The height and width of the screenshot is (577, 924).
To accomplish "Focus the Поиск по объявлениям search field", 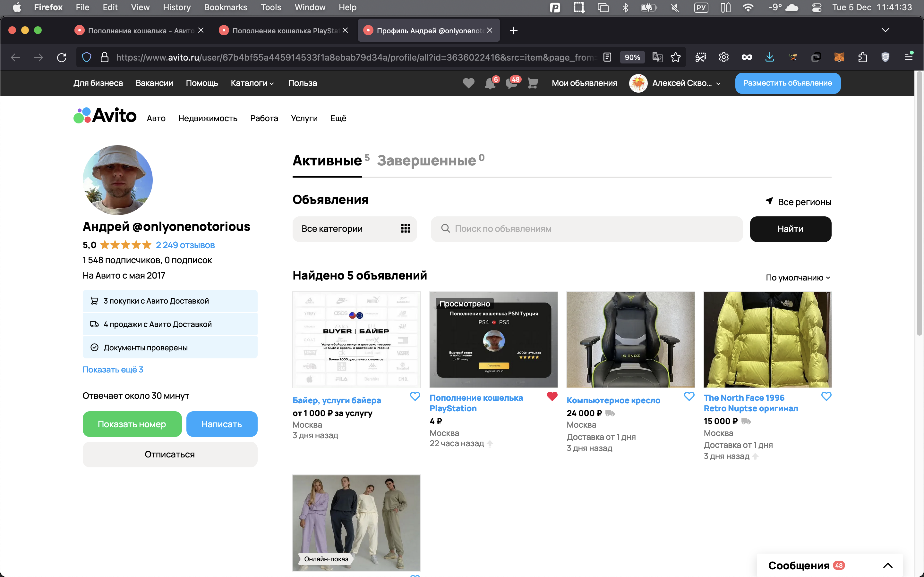I will click(x=592, y=229).
